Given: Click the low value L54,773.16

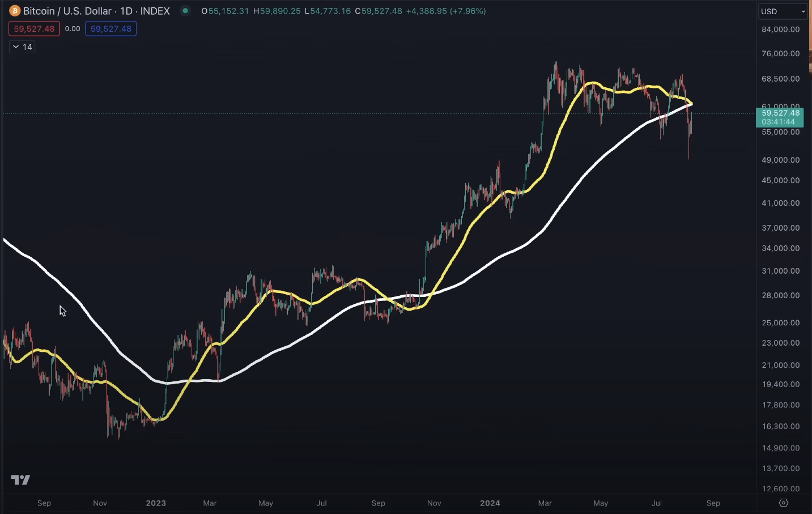Looking at the screenshot, I should point(328,11).
